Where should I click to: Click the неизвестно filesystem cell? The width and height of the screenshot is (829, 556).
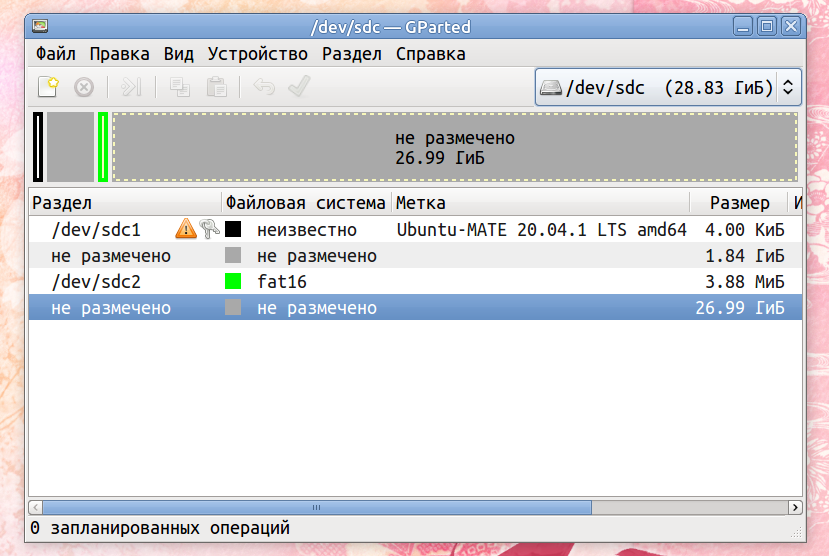(307, 229)
